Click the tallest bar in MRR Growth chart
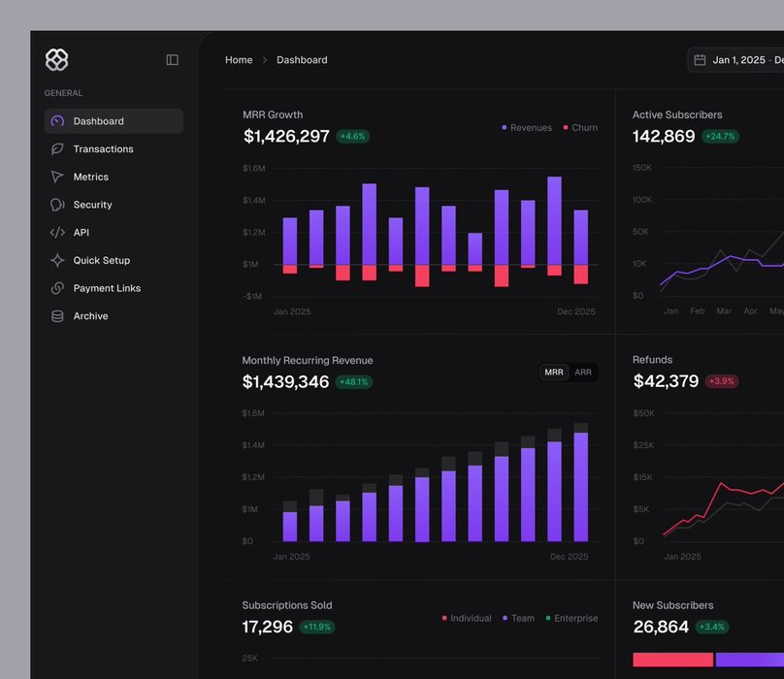The image size is (784, 679). click(x=554, y=220)
